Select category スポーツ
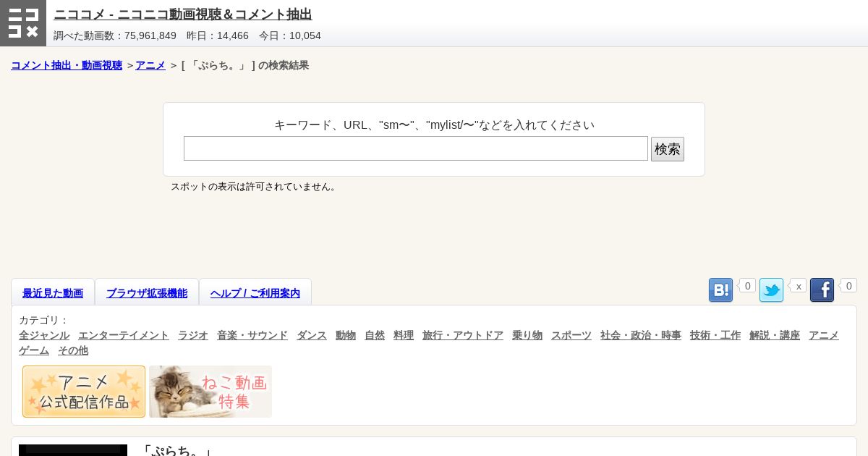This screenshot has height=456, width=868. [571, 335]
